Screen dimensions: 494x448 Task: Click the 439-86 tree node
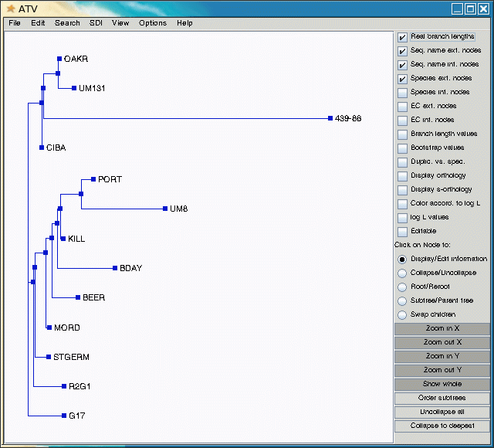click(x=330, y=118)
